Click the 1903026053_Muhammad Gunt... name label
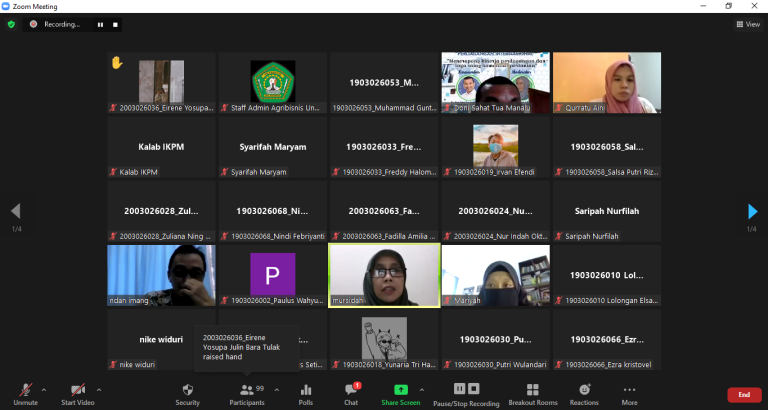The width and height of the screenshot is (768, 410). point(384,108)
